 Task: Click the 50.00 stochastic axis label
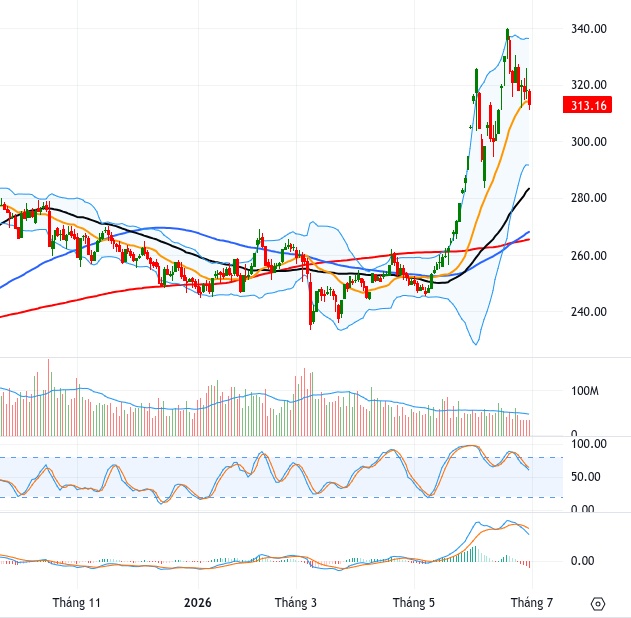point(586,477)
